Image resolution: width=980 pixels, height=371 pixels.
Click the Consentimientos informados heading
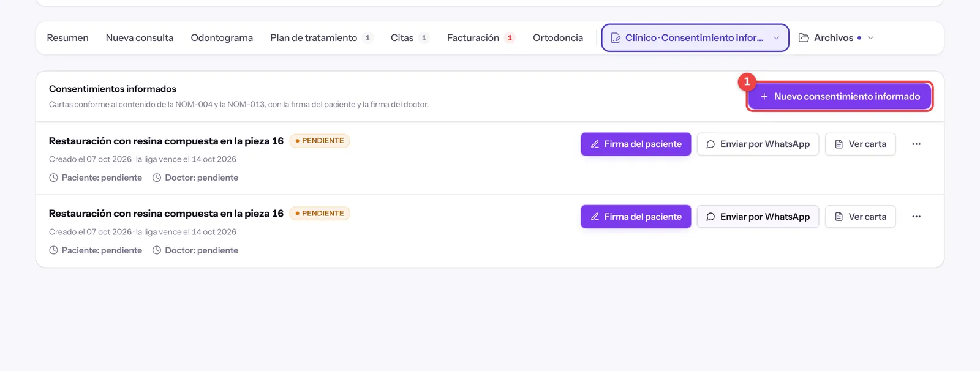click(x=113, y=89)
